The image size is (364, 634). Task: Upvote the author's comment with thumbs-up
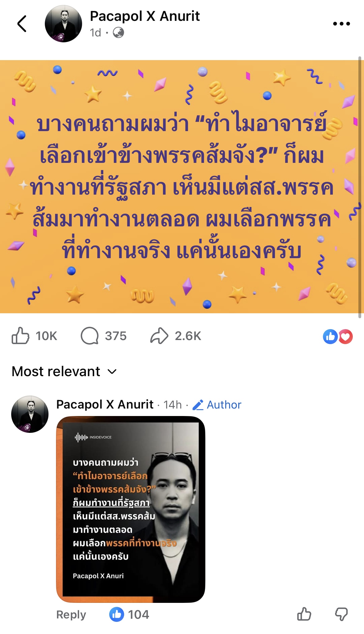pyautogui.click(x=304, y=614)
